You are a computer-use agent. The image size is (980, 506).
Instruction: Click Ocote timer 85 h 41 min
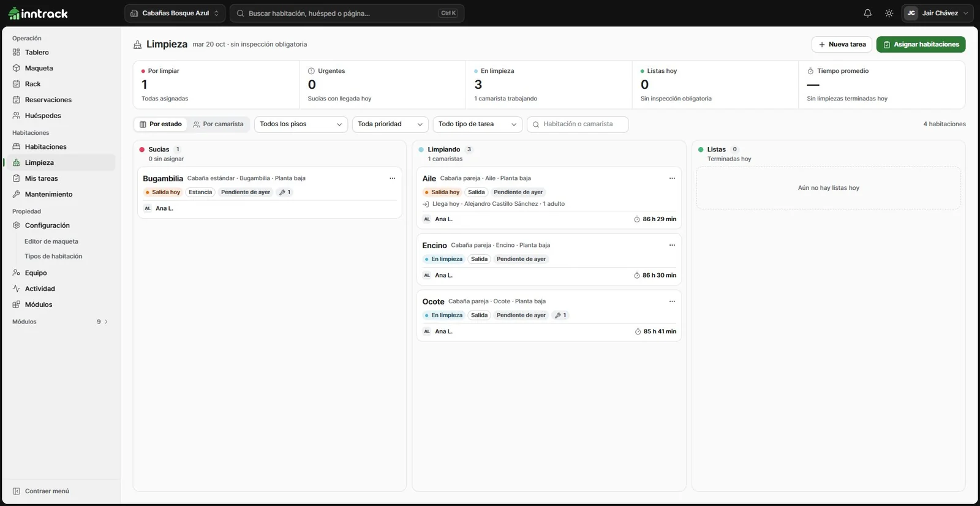[x=655, y=331]
